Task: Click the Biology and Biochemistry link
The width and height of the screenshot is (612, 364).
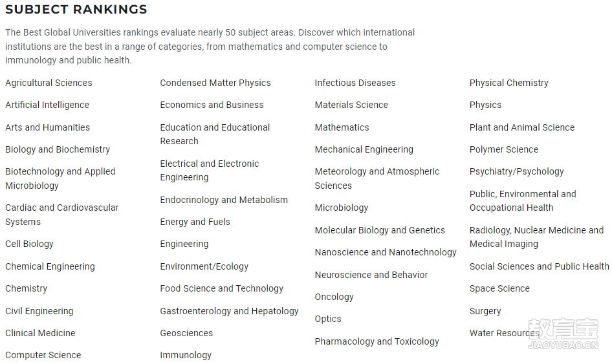Action: (58, 150)
